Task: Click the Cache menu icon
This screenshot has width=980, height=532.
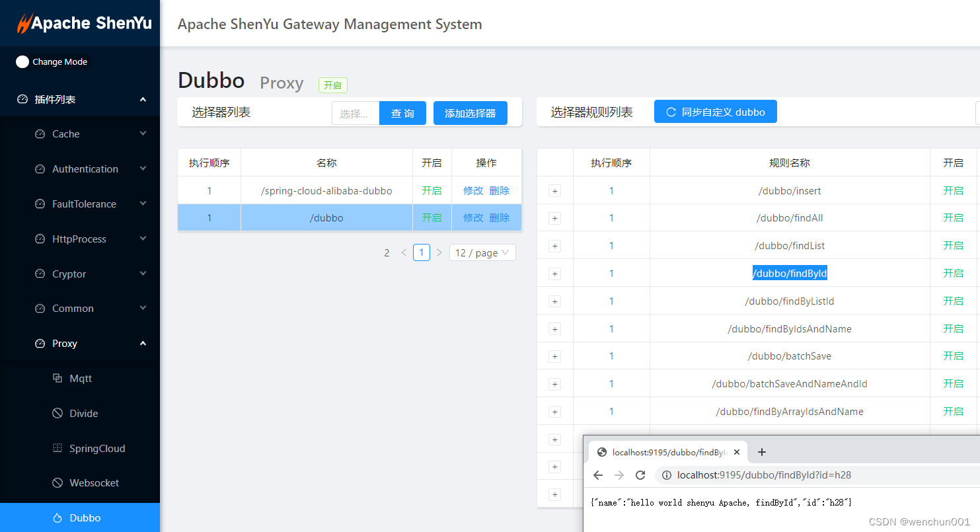Action: (x=40, y=134)
